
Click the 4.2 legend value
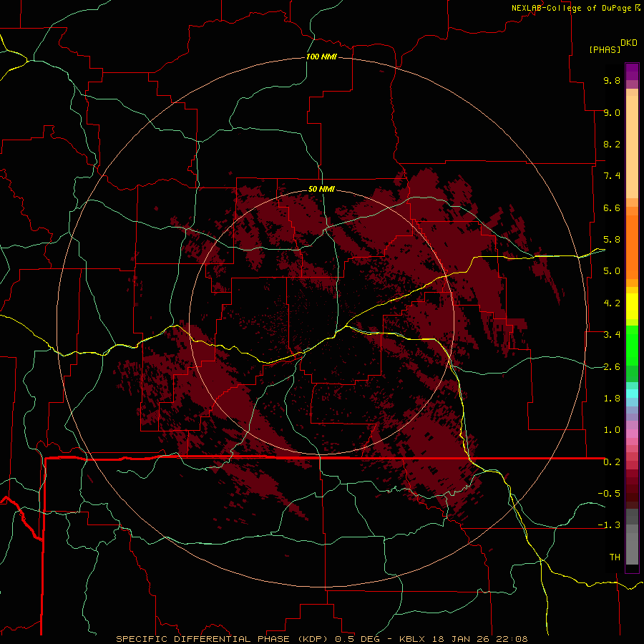(x=612, y=303)
